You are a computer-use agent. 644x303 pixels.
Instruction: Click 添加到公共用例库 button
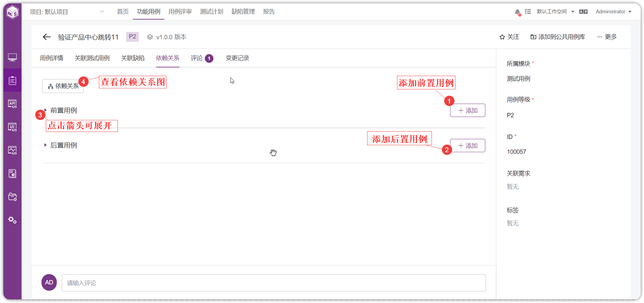558,37
